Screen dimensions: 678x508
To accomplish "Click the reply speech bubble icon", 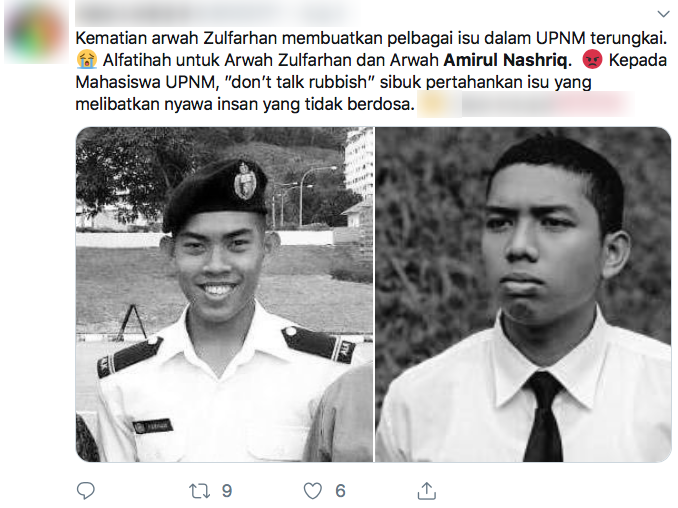I will click(86, 490).
